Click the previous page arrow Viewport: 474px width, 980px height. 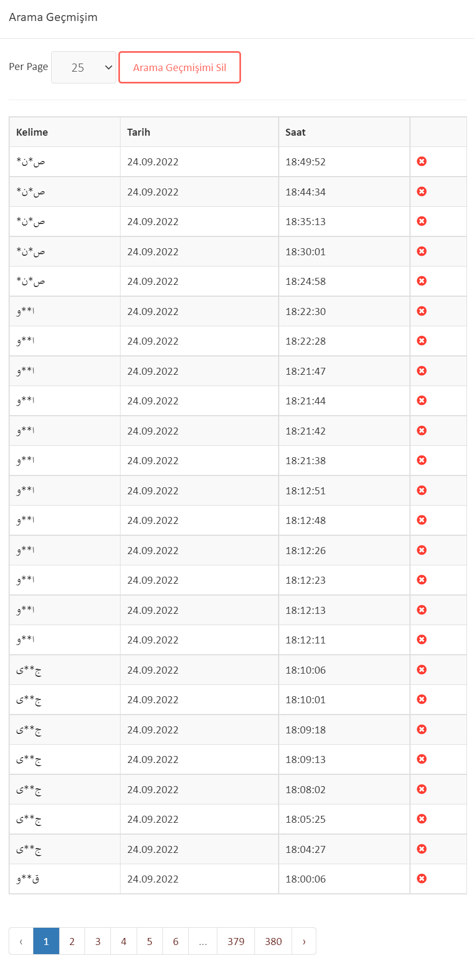21,941
